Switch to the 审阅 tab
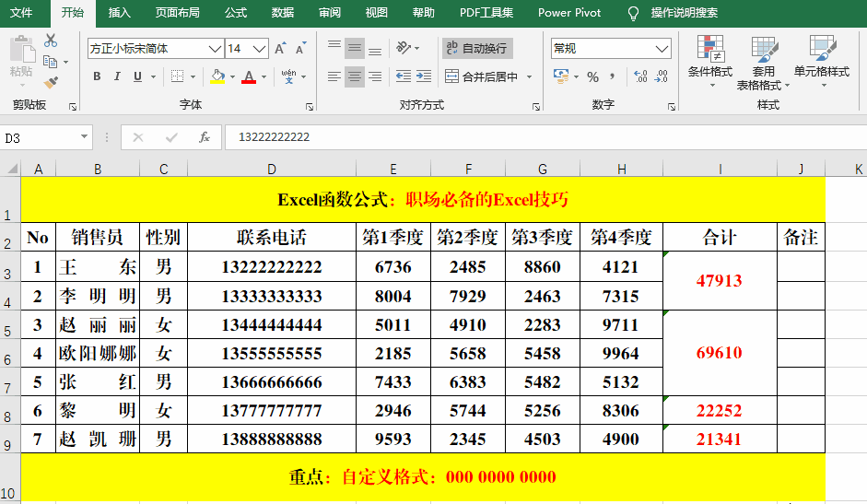Viewport: 867px width, 504px height. [x=330, y=12]
